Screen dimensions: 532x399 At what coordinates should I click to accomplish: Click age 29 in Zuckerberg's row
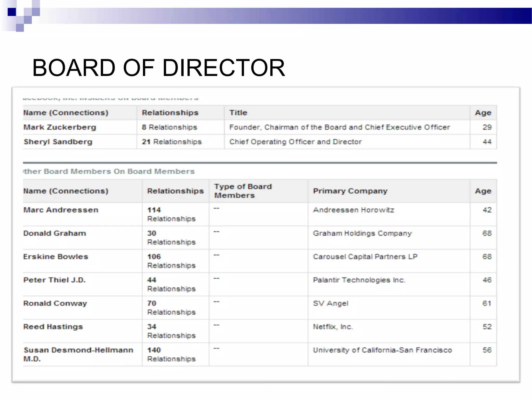(487, 127)
